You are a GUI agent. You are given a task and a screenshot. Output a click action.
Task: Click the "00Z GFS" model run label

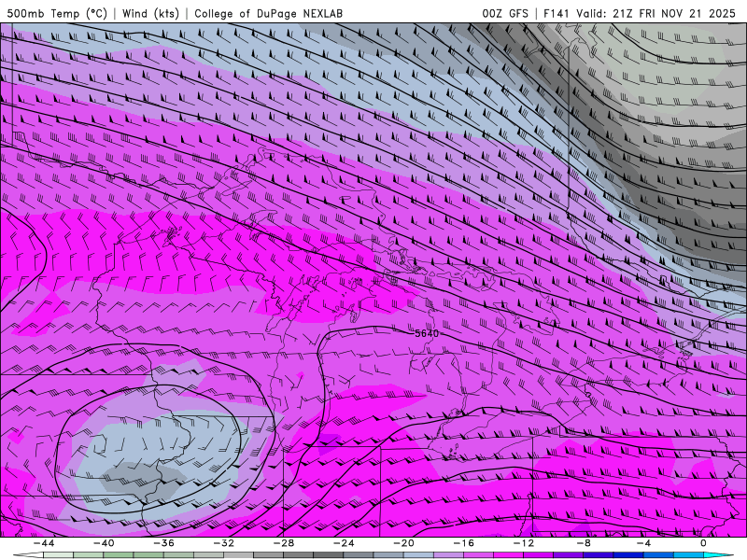(x=505, y=13)
